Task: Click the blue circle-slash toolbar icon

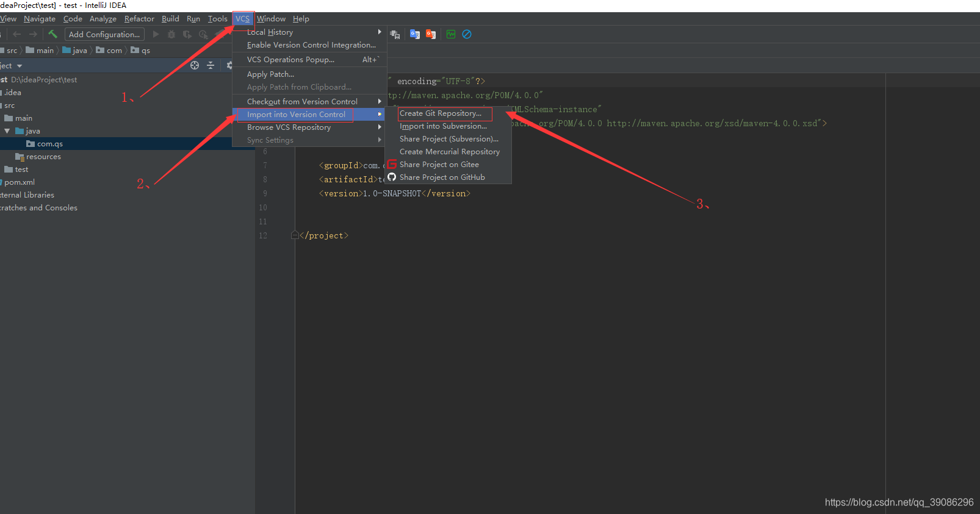Action: coord(467,34)
